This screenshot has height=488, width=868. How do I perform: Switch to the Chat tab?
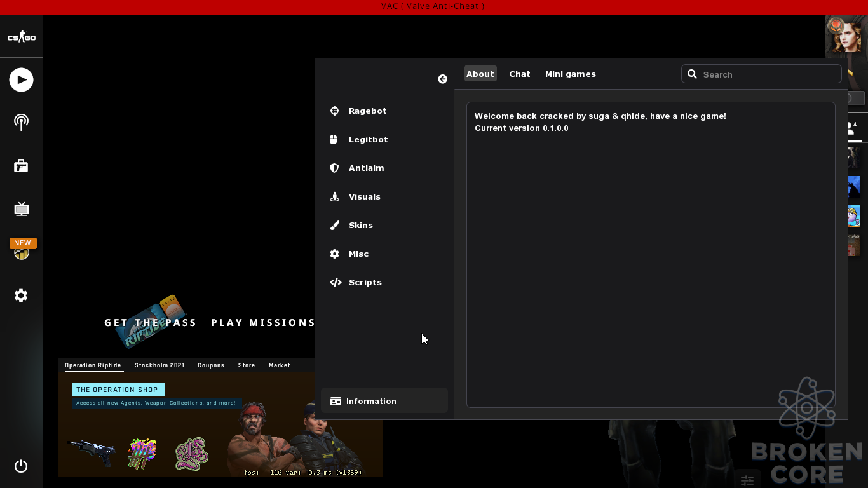point(519,74)
